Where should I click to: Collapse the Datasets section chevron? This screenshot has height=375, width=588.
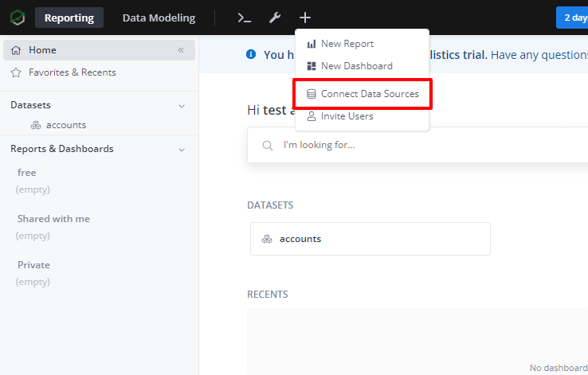pyautogui.click(x=182, y=105)
